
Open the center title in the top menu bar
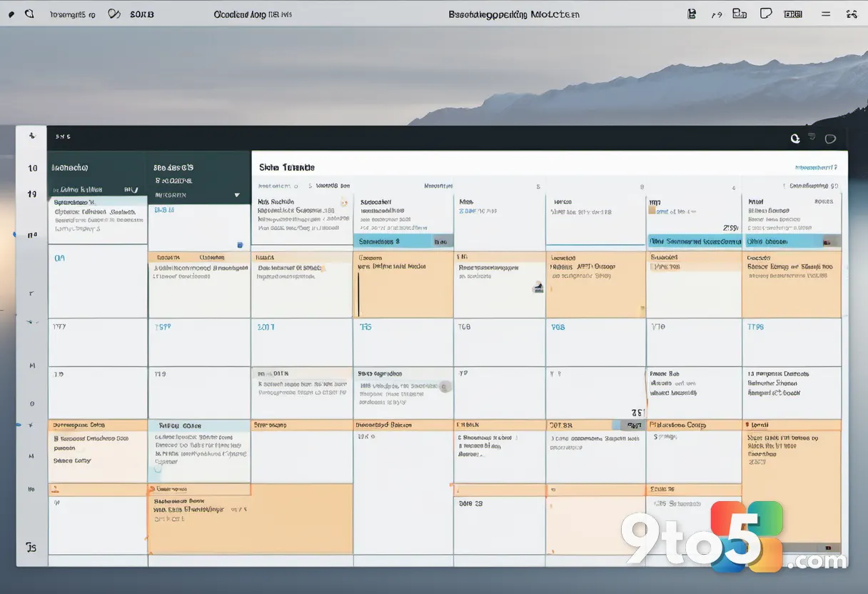click(514, 14)
